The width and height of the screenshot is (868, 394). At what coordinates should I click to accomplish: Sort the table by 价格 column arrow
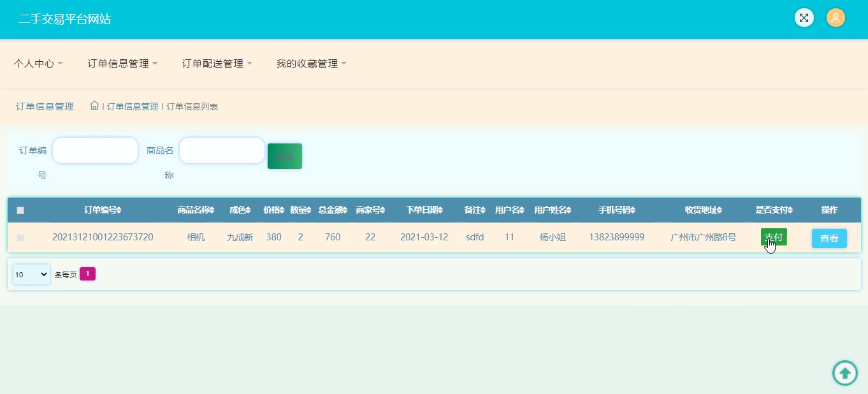pos(281,210)
